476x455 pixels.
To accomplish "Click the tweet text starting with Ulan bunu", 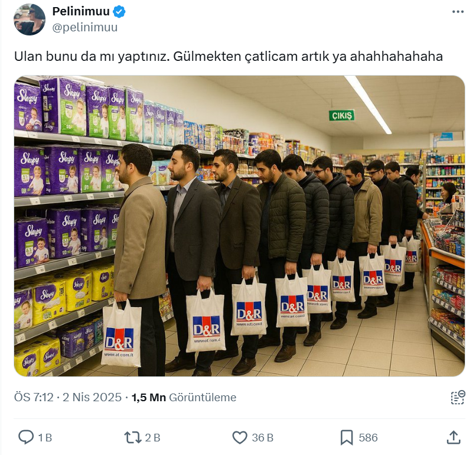I will click(229, 57).
